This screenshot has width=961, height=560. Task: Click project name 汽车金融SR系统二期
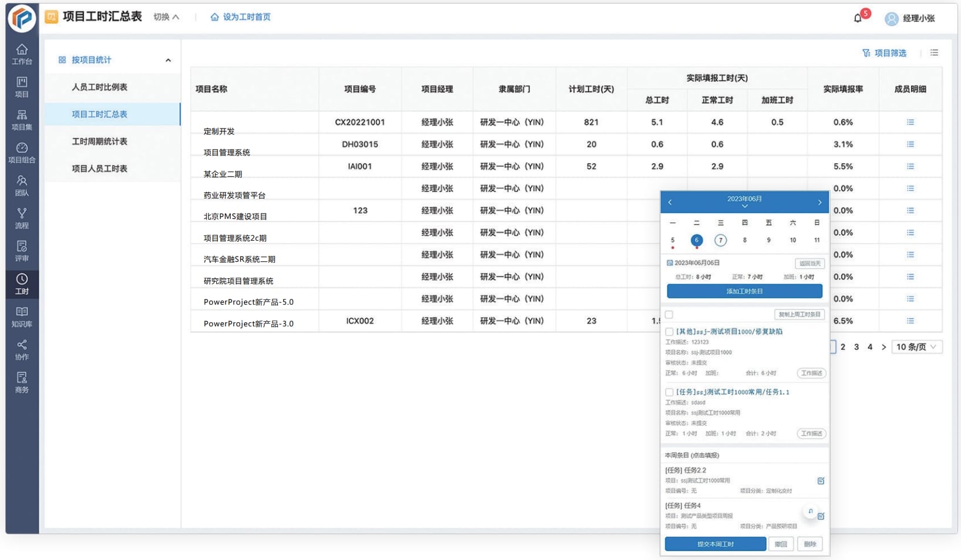point(239,259)
